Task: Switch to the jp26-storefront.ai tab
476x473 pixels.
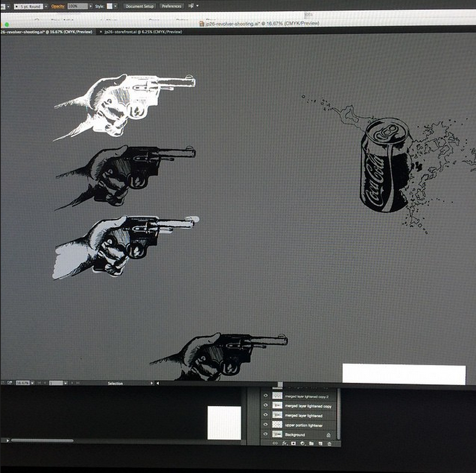Action: pos(143,32)
